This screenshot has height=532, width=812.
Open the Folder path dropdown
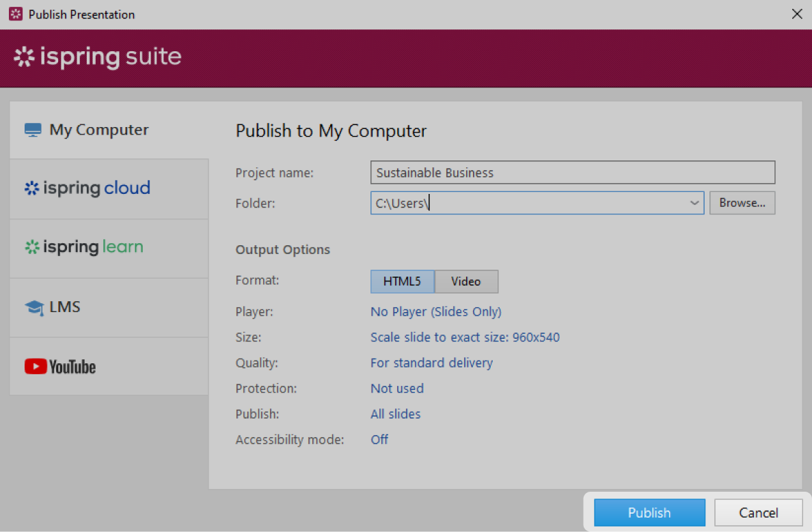point(694,203)
